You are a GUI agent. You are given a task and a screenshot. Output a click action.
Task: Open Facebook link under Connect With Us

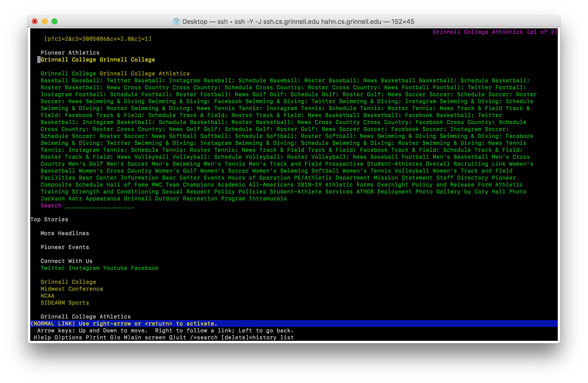145,268
